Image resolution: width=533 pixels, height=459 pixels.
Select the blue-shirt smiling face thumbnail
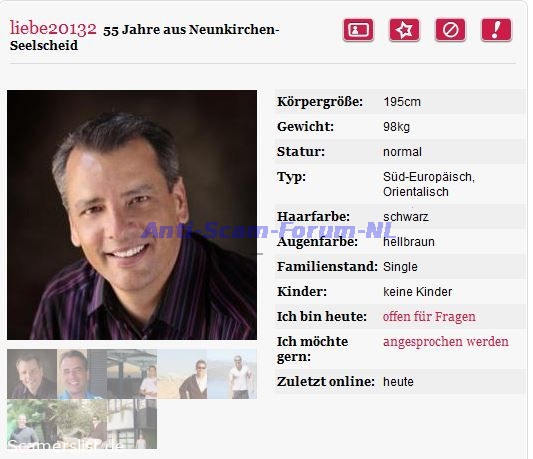pos(82,374)
